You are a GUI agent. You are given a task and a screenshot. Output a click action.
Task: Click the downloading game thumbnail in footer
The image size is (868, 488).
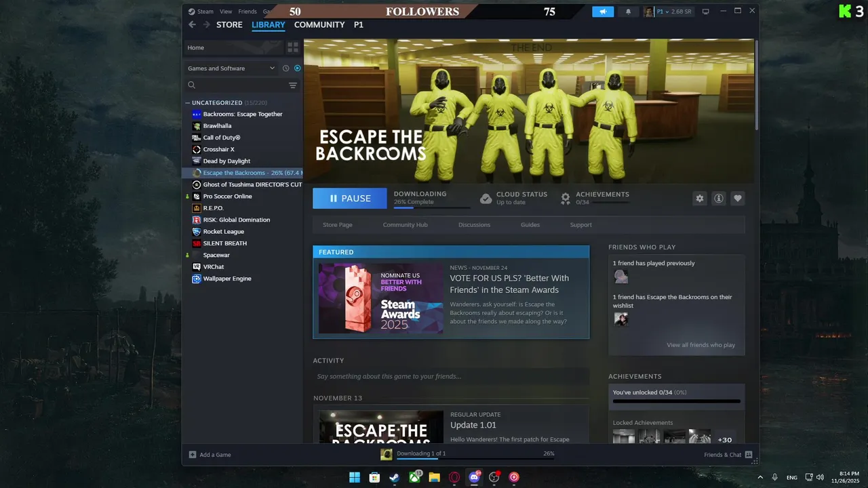(387, 455)
